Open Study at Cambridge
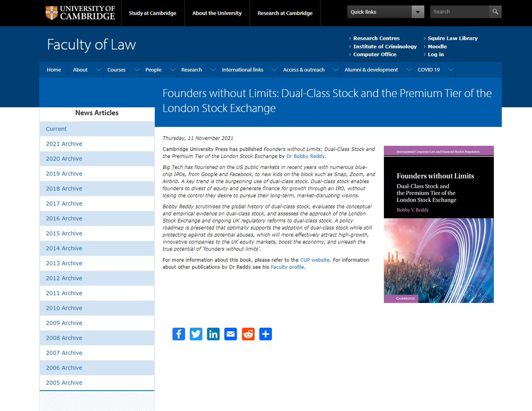This screenshot has width=532, height=411. [x=153, y=13]
